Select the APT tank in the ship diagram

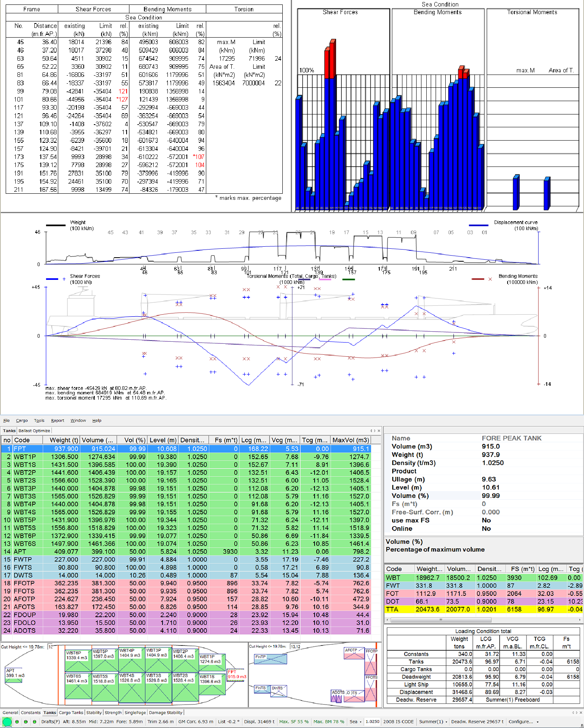(x=14, y=675)
